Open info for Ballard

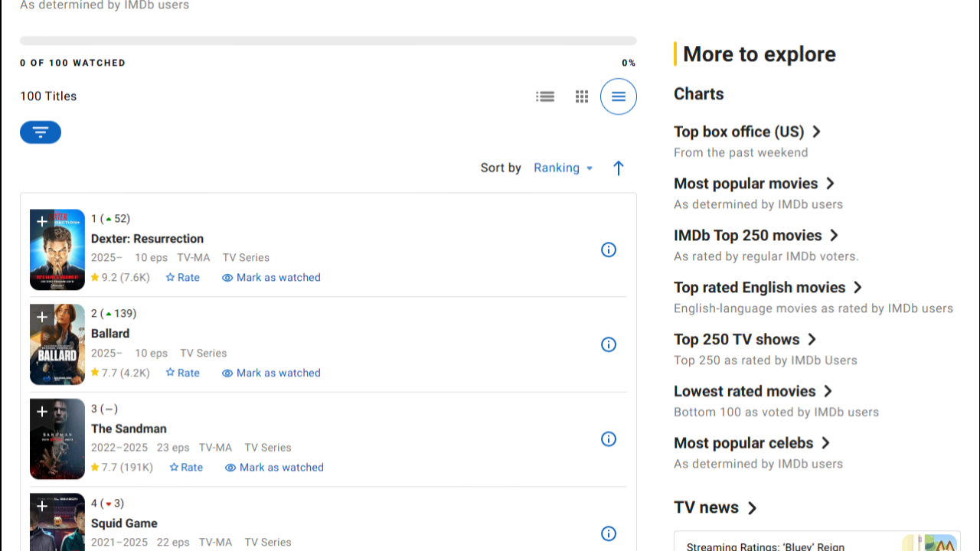[609, 344]
